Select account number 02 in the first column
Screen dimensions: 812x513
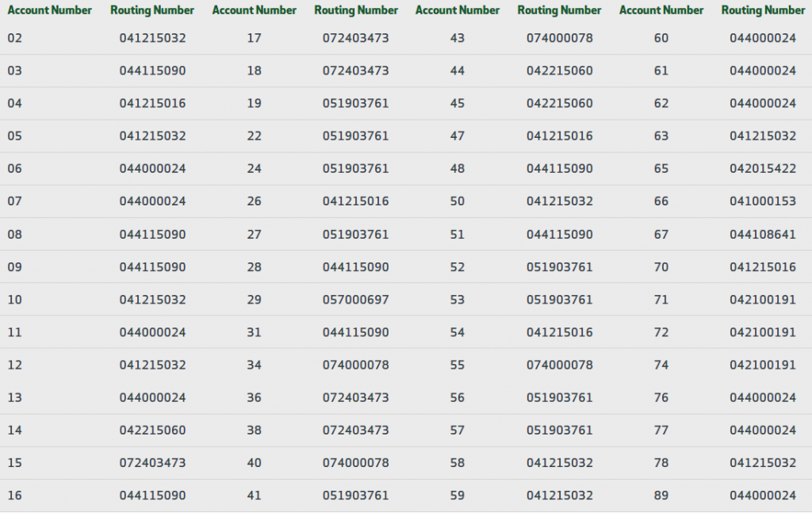click(x=14, y=37)
